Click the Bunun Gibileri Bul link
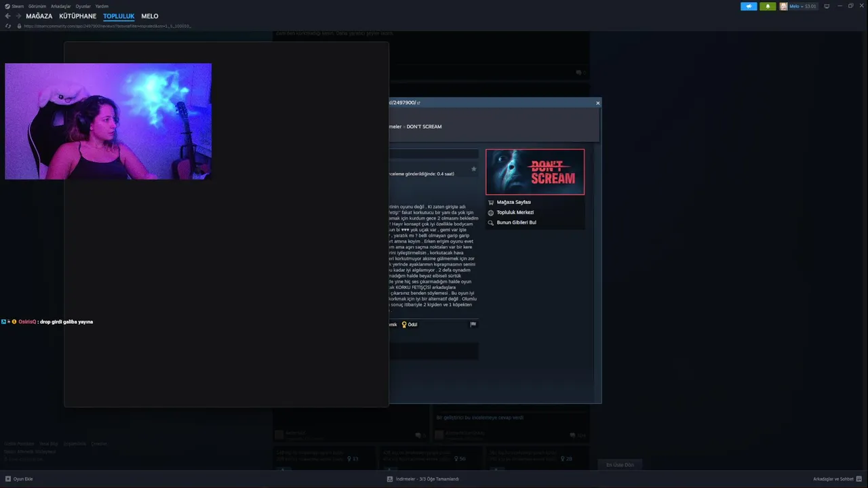 (516, 222)
